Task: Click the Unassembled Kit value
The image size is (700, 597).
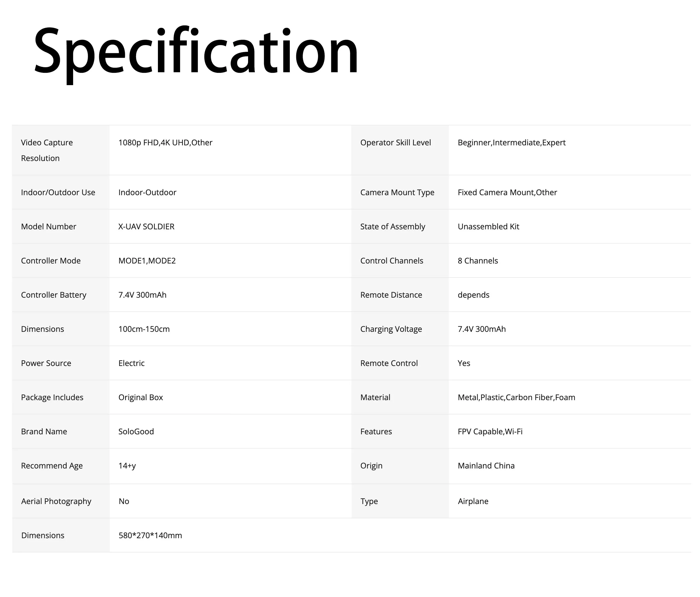Action: [488, 226]
